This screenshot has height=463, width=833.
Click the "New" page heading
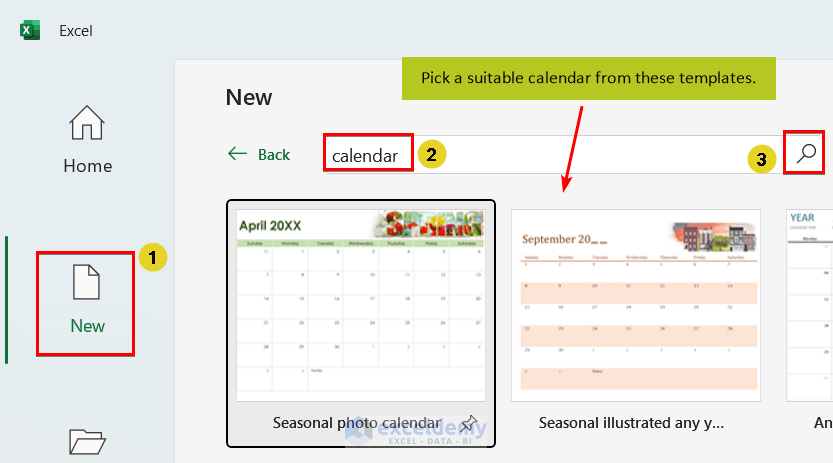click(249, 97)
